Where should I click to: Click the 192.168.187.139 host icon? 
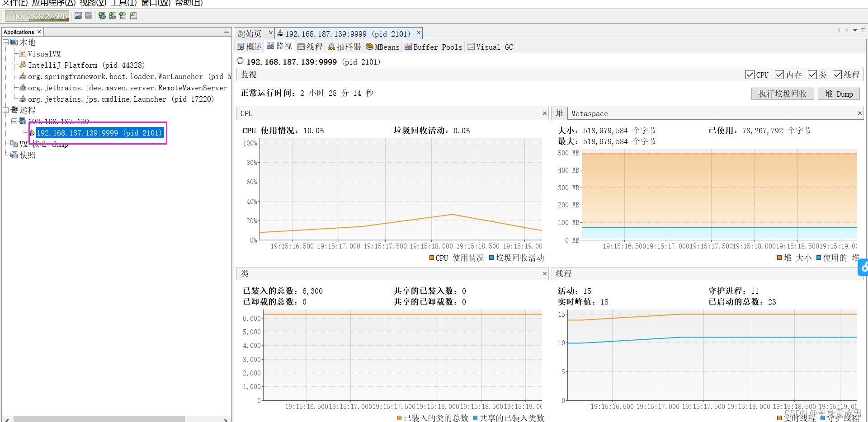pos(23,121)
